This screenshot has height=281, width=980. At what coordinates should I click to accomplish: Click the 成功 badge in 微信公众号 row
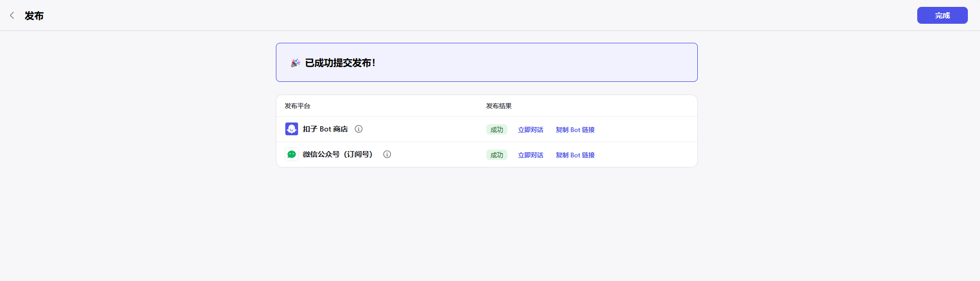(496, 155)
